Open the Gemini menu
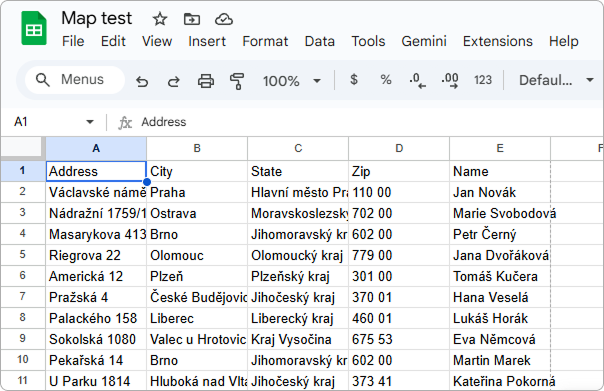The image size is (604, 391). click(424, 41)
